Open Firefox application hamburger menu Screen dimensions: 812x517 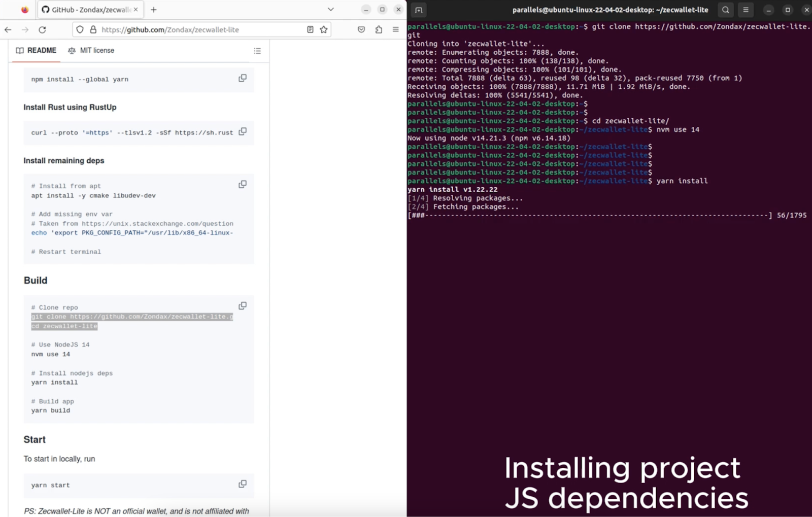coord(396,29)
